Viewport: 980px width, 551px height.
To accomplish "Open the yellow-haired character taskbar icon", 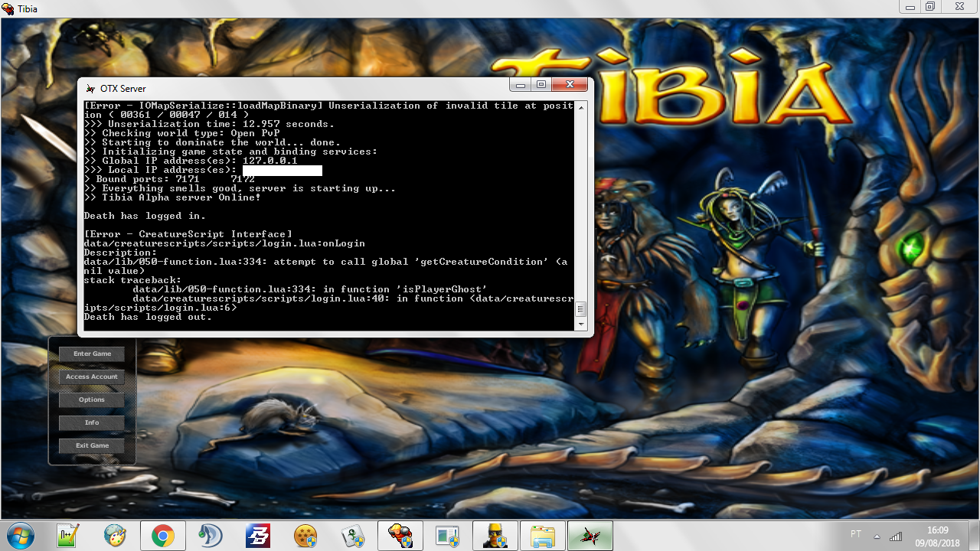I will 495,536.
